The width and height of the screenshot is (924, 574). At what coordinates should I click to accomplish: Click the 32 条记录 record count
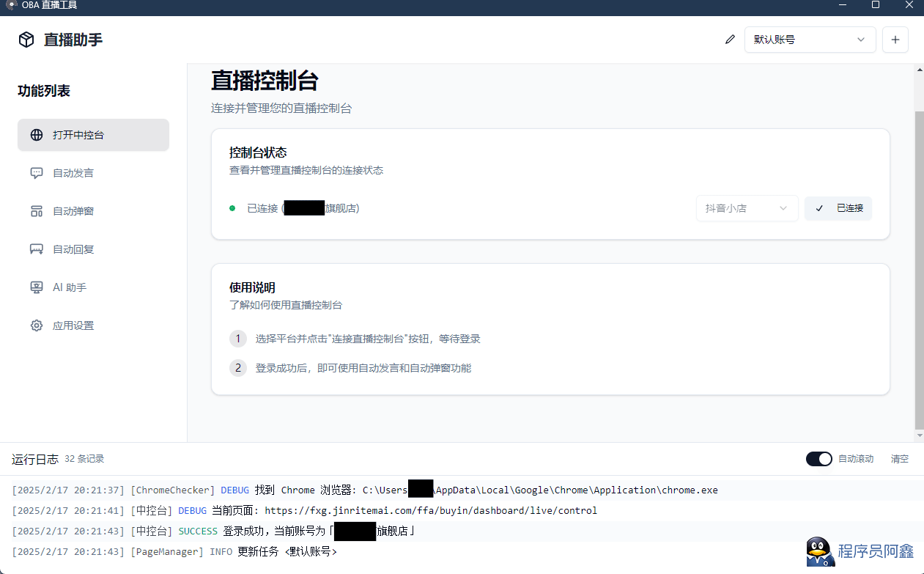[84, 459]
